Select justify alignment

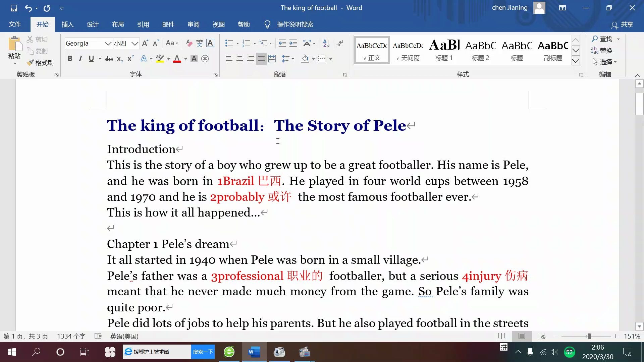(261, 59)
